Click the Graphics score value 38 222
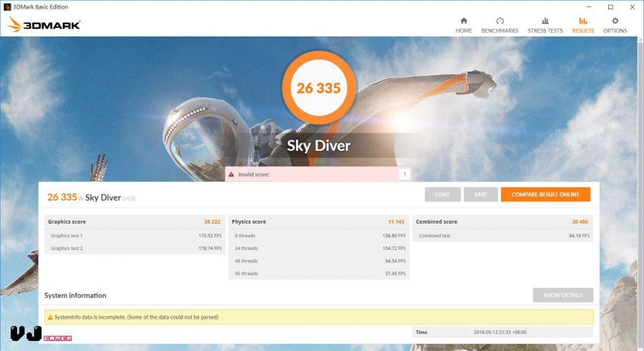 [212, 221]
